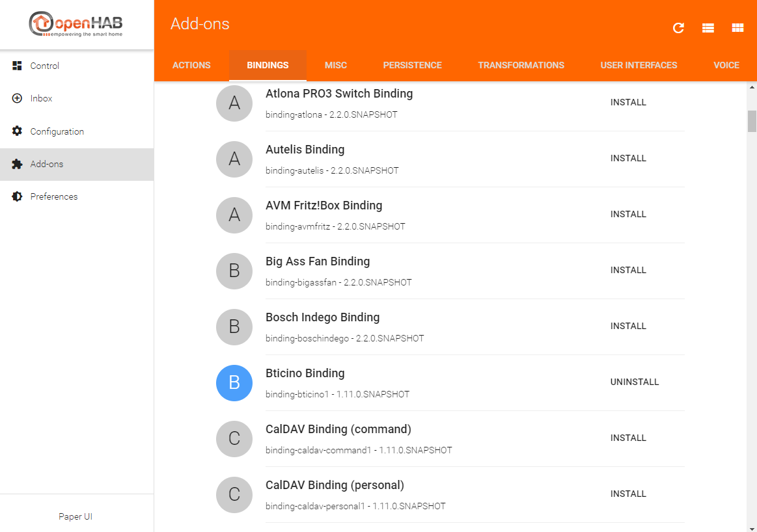Open the Control menu item
Image resolution: width=757 pixels, height=532 pixels.
tap(77, 66)
